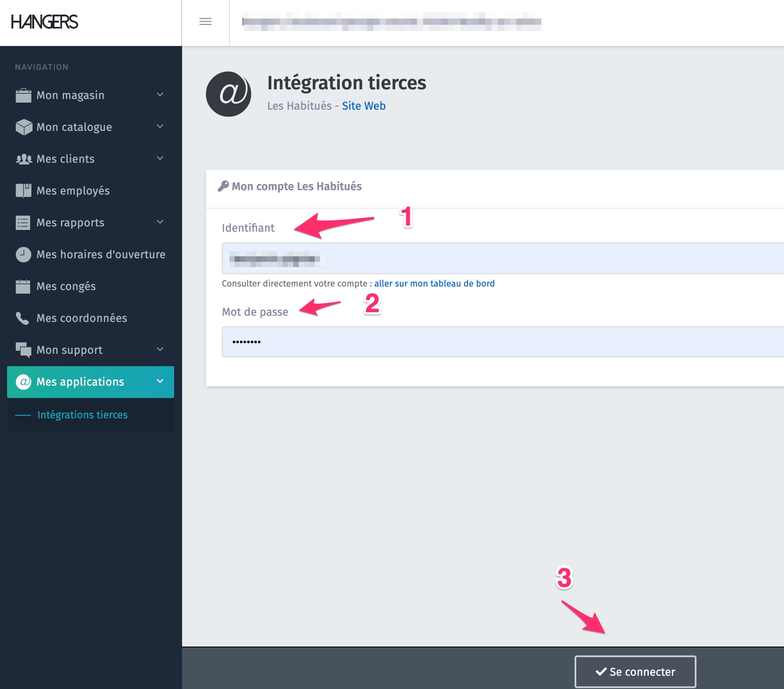Viewport: 784px width, 689px height.
Task: Click the Intégration tierces page title
Action: click(347, 83)
